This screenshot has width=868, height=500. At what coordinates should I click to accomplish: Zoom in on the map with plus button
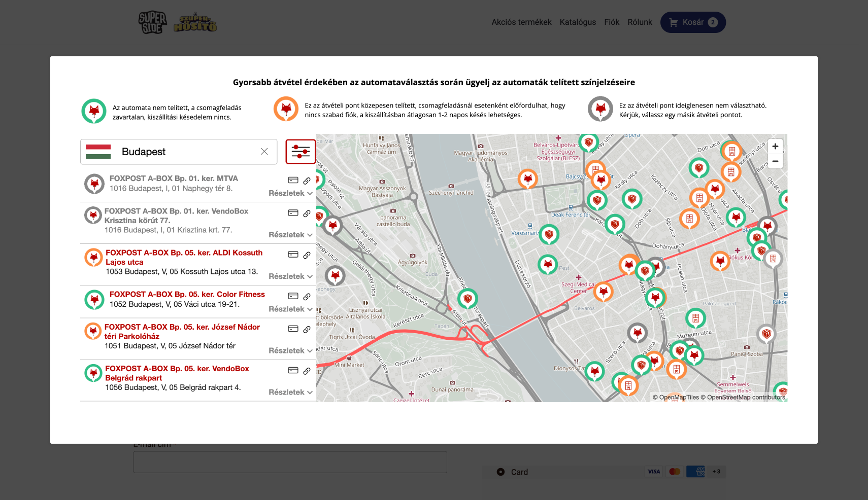(x=775, y=147)
